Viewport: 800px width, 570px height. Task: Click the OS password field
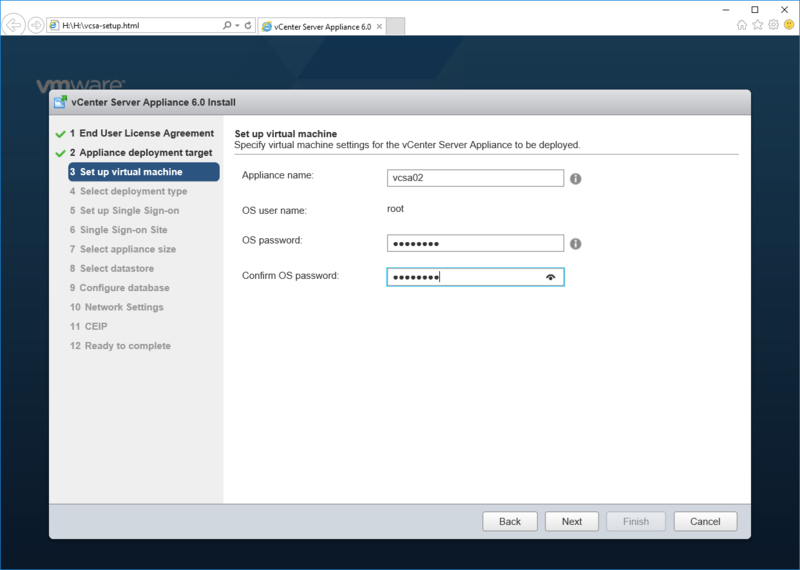click(475, 243)
